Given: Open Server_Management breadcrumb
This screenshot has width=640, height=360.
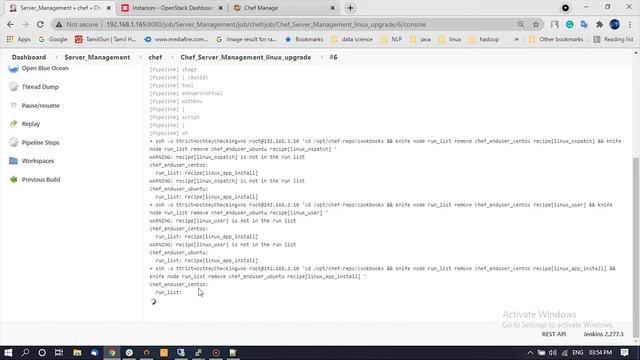Looking at the screenshot, I should click(x=97, y=57).
